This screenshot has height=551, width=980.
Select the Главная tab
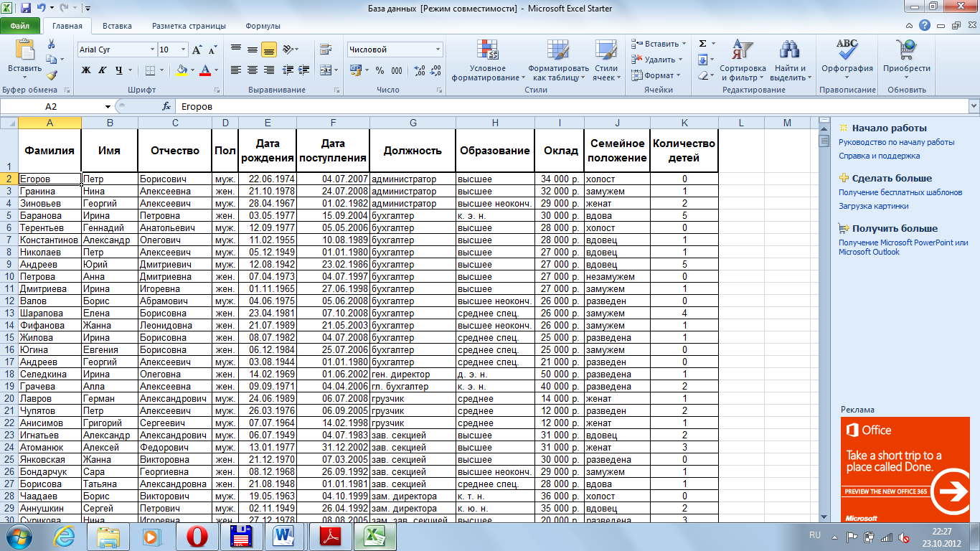point(67,26)
